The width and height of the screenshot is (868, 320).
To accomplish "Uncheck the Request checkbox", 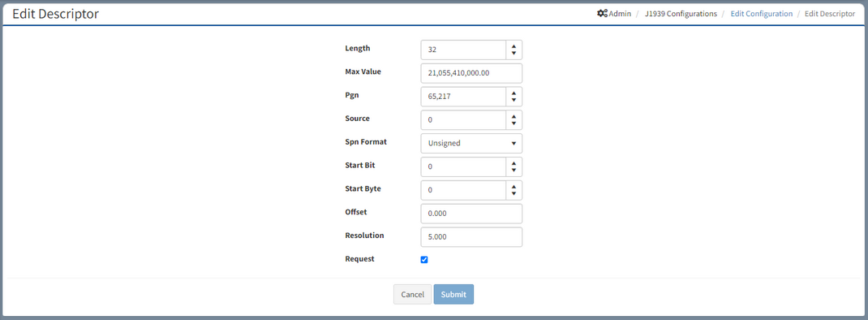I will tap(424, 260).
